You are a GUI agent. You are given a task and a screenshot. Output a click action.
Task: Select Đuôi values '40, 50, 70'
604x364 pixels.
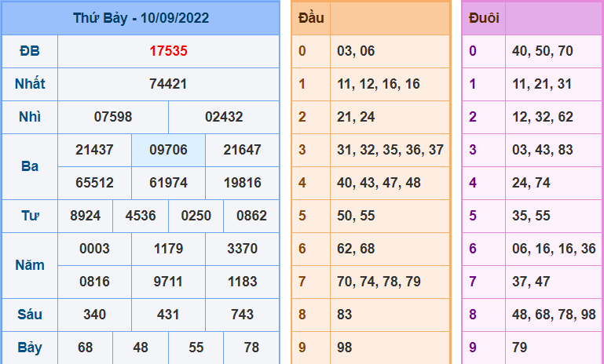[543, 51]
